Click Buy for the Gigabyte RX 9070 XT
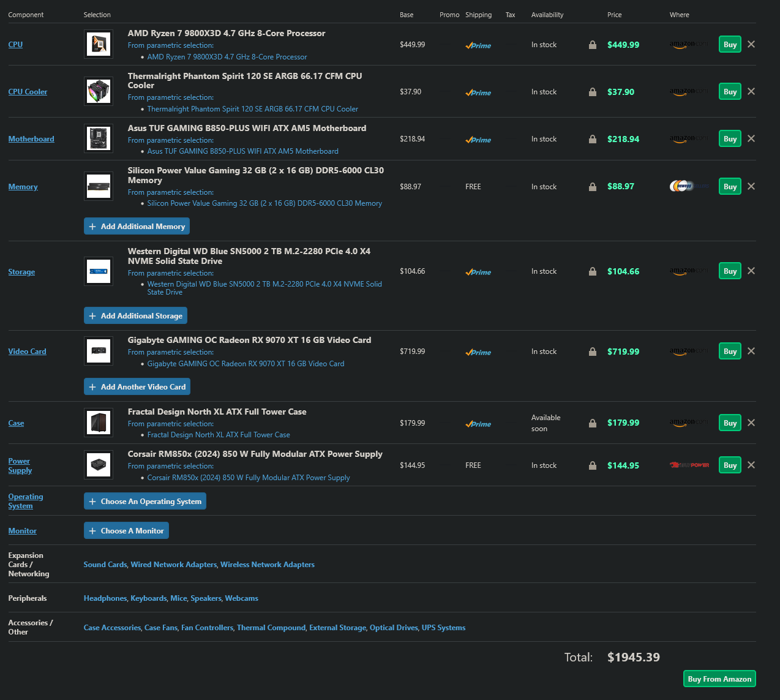780x700 pixels. 730,351
